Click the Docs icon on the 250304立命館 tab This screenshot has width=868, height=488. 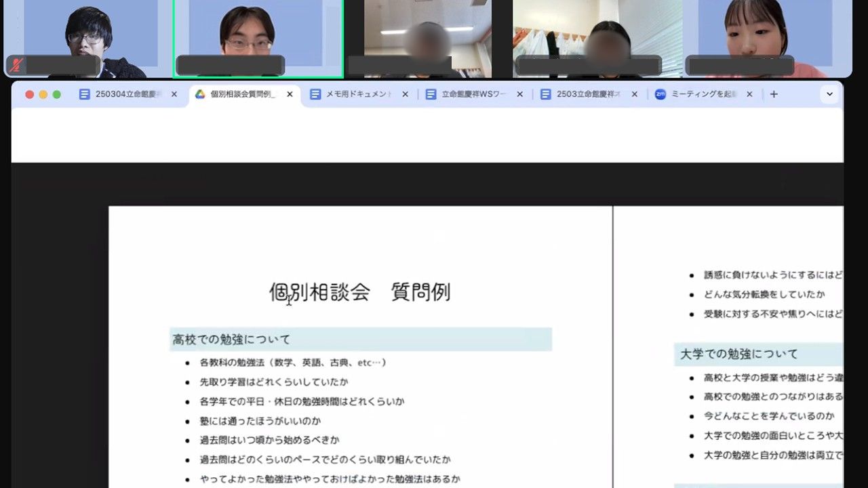pyautogui.click(x=85, y=94)
